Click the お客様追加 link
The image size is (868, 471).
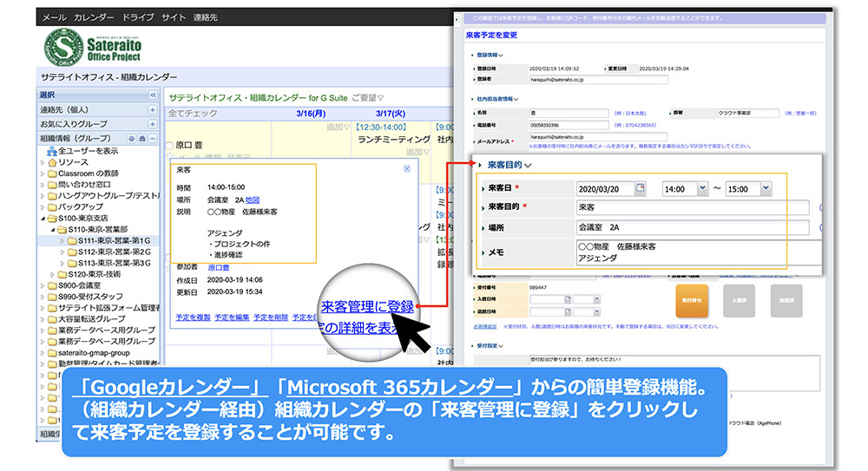click(485, 326)
